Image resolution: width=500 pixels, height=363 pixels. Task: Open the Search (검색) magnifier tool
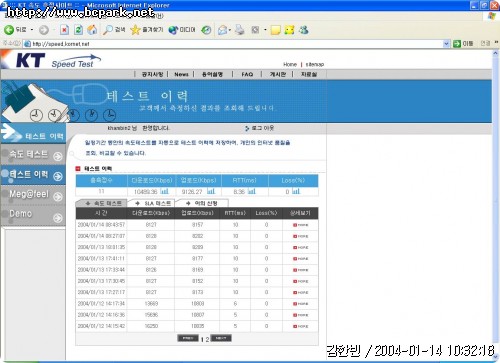coord(114,30)
